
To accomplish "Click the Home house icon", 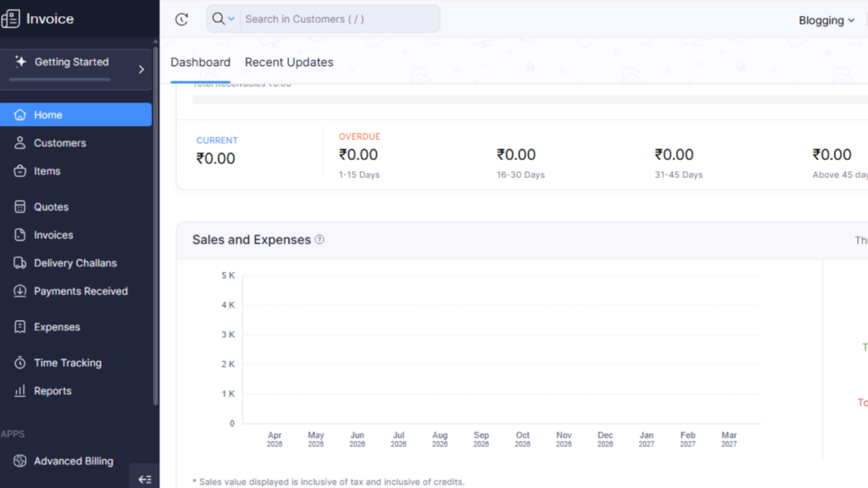I will (20, 114).
